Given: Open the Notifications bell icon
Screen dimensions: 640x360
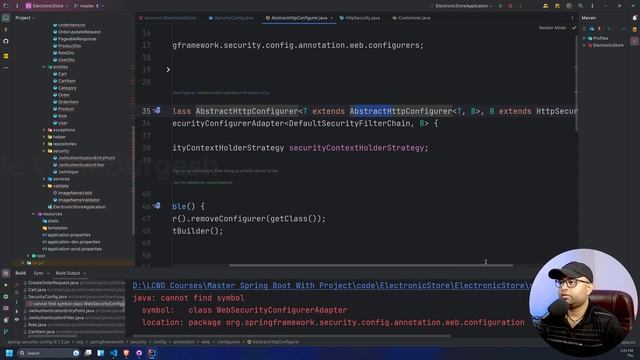Looking at the screenshot, I should [x=634, y=18].
